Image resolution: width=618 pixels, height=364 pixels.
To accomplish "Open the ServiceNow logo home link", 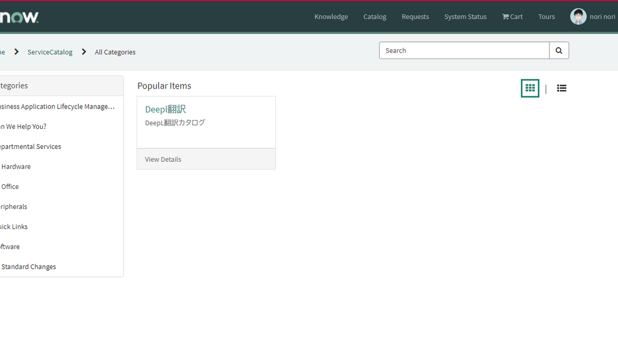I will click(x=19, y=17).
